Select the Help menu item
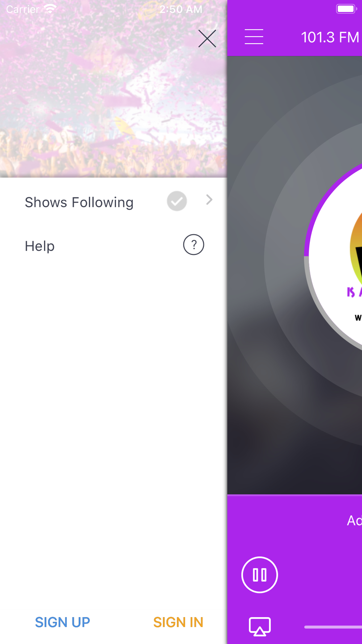This screenshot has height=644, width=362. 113,246
